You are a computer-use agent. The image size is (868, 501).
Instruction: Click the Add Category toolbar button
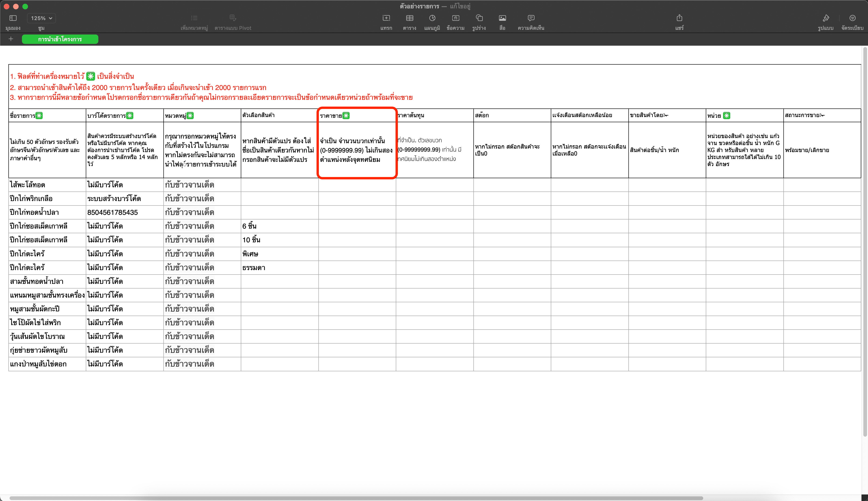coord(194,18)
